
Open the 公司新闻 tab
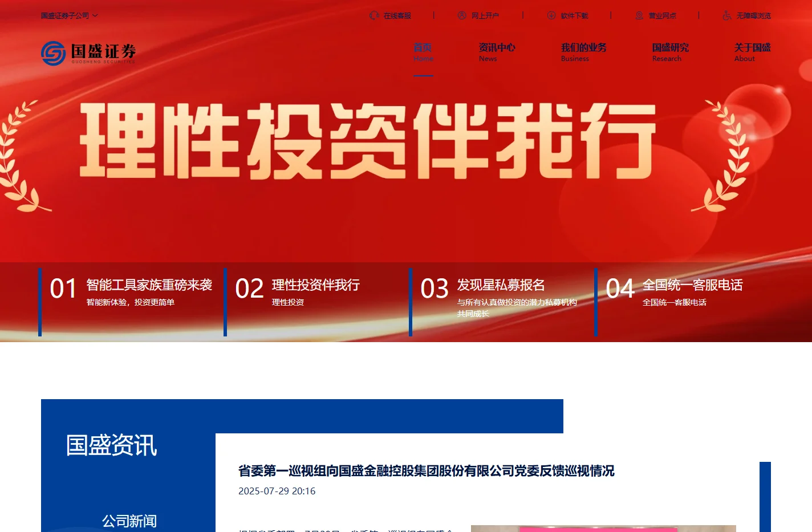tap(129, 521)
